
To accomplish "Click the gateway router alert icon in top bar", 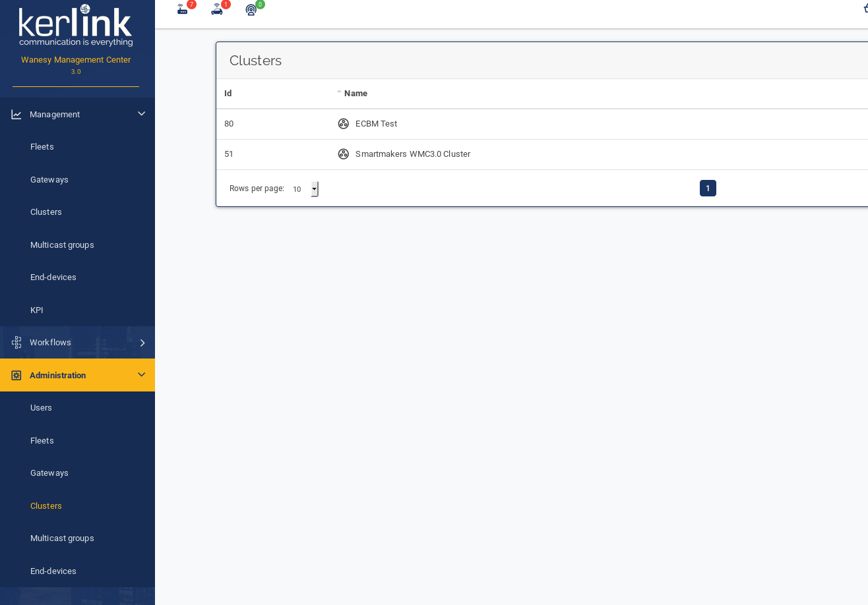I will click(182, 10).
